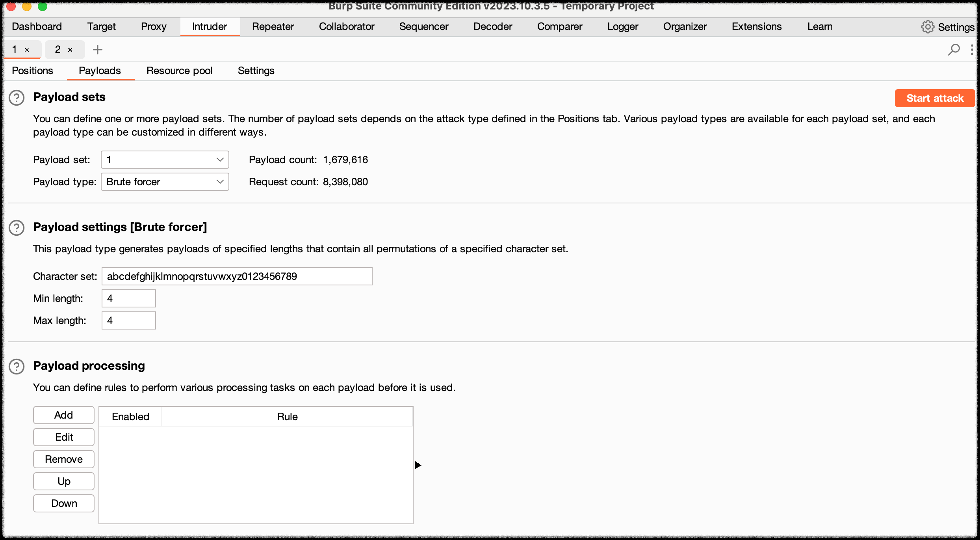Add a new Intruder tab with plus

click(97, 50)
